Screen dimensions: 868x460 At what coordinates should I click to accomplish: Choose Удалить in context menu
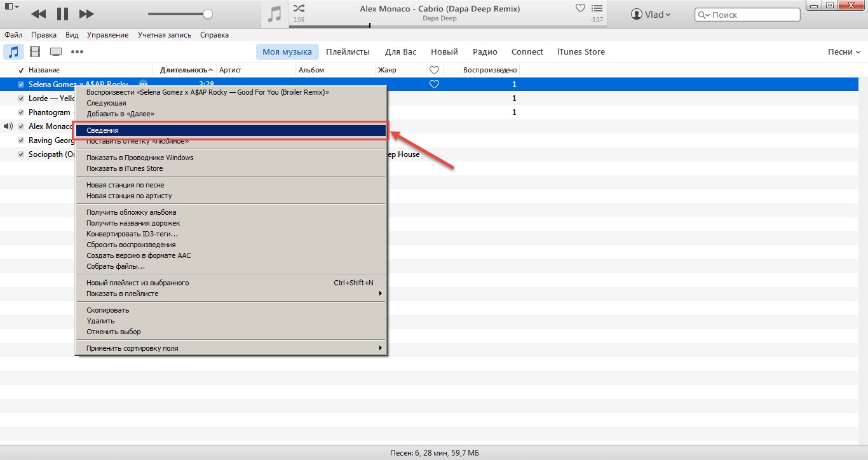[x=231, y=321]
